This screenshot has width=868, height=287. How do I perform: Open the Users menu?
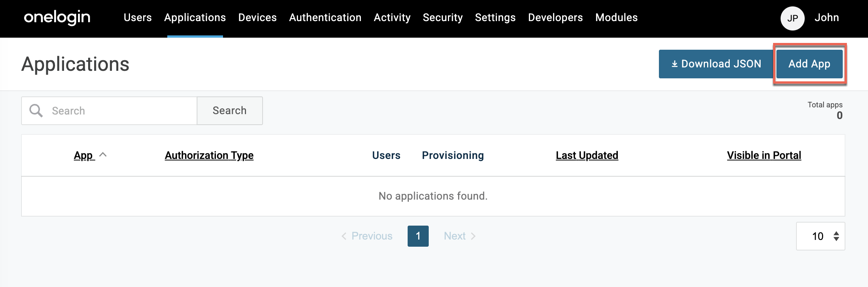click(x=138, y=18)
